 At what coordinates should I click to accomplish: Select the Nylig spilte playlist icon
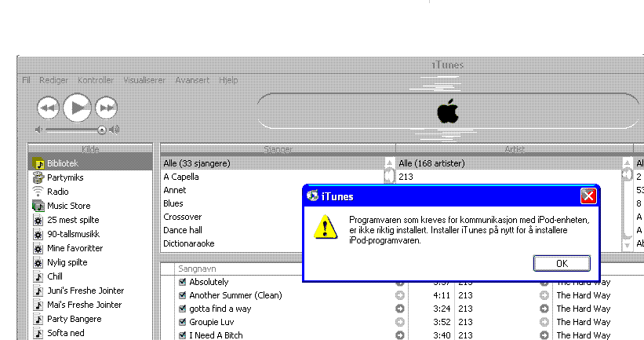click(x=38, y=262)
